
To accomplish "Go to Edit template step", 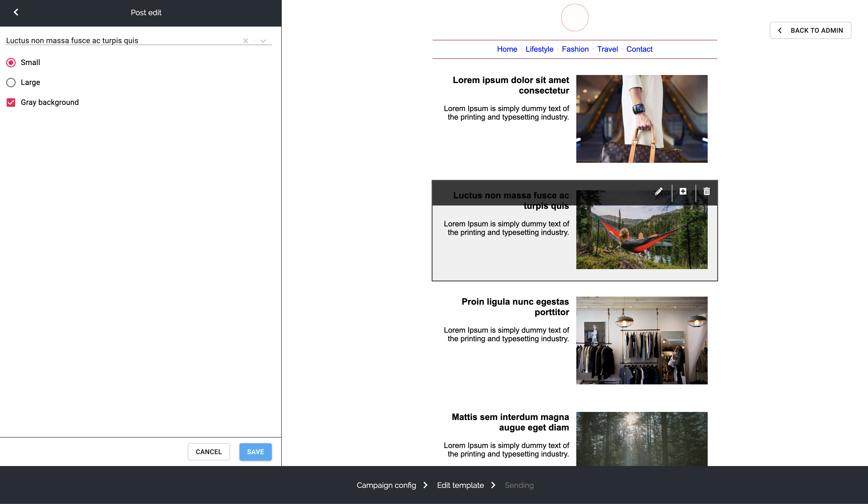I will [x=460, y=485].
